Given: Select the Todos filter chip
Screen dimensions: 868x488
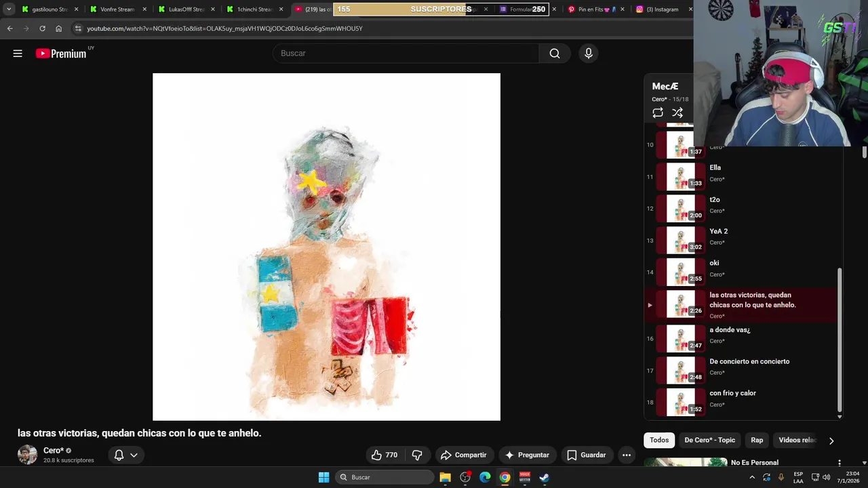Looking at the screenshot, I should pos(659,440).
